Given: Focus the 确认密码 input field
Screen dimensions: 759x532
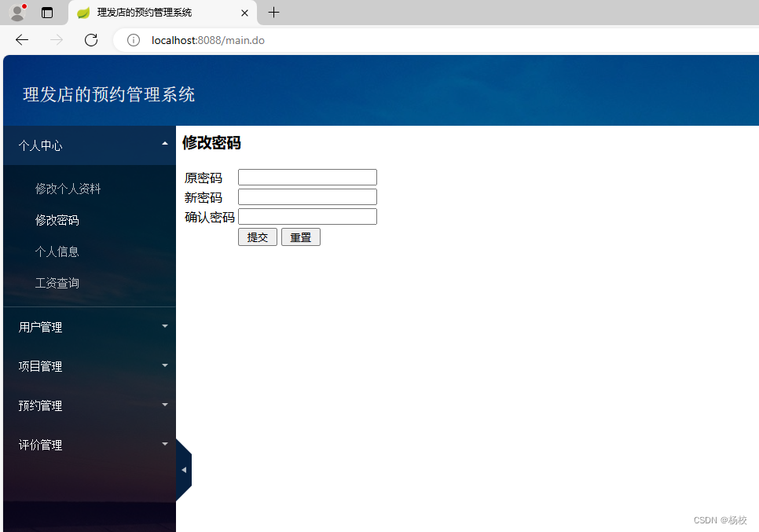Looking at the screenshot, I should click(x=307, y=217).
